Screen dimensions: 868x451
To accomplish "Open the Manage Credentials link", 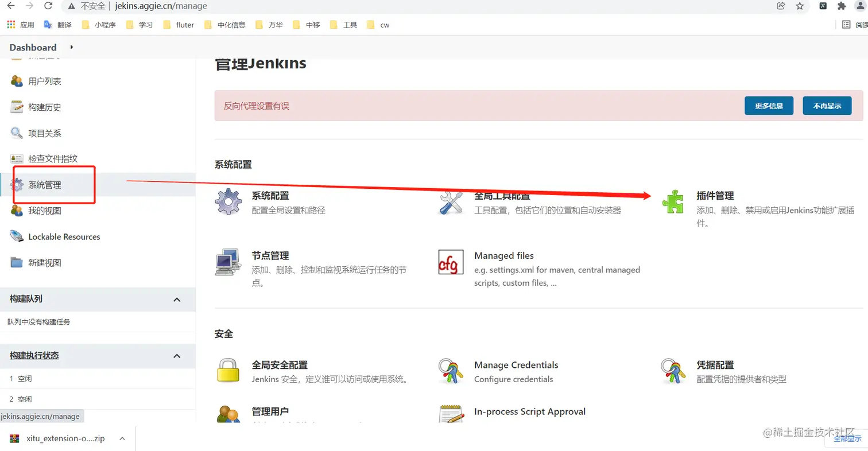I will (516, 365).
